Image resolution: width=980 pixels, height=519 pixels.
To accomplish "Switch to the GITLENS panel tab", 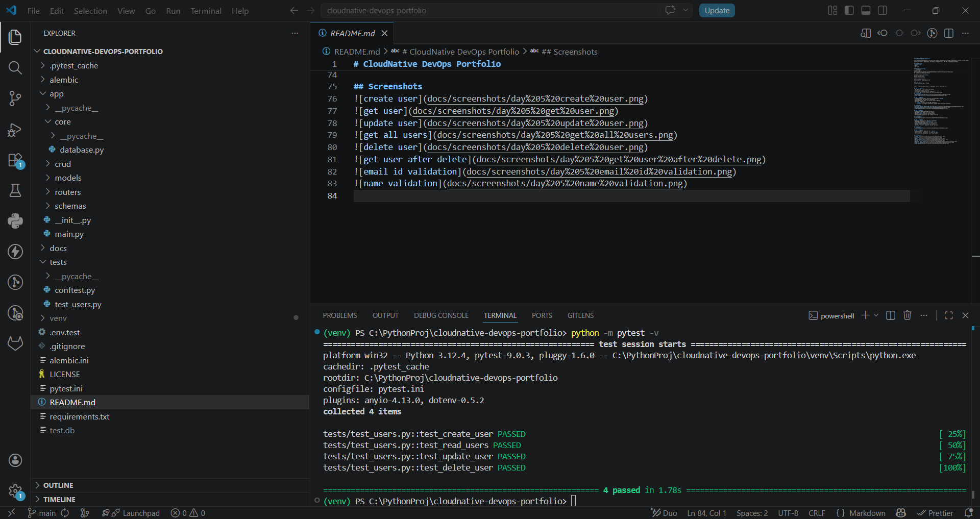I will (580, 315).
